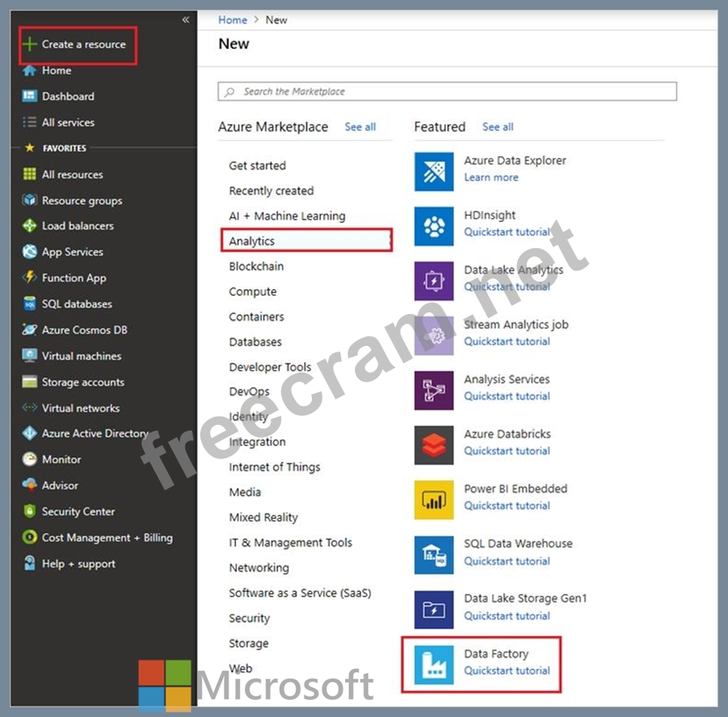Open the App Services globe icon
728x717 pixels.
[x=29, y=251]
